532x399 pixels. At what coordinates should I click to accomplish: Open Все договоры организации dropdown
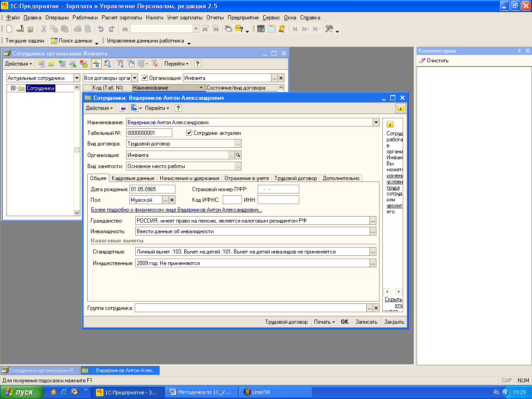point(135,78)
